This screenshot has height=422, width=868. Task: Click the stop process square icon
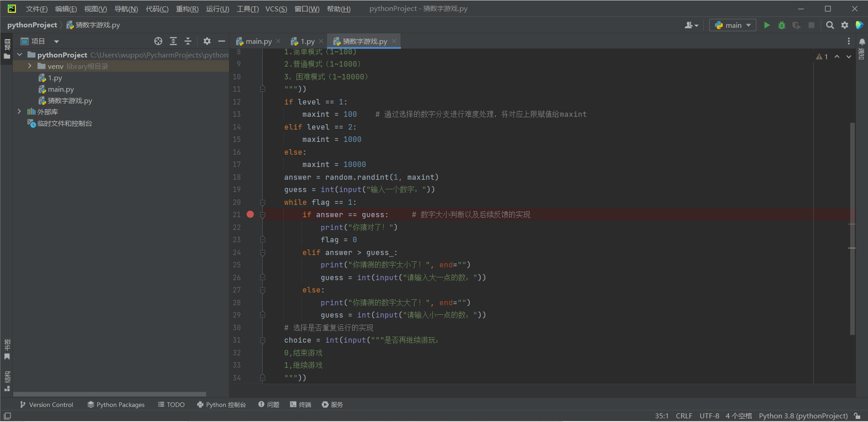(x=811, y=25)
